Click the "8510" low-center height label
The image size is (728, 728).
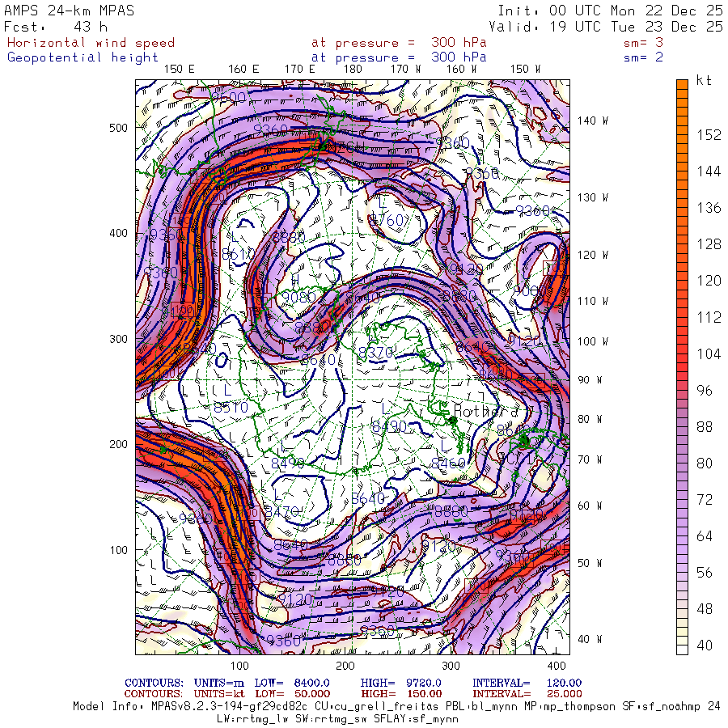point(231,408)
